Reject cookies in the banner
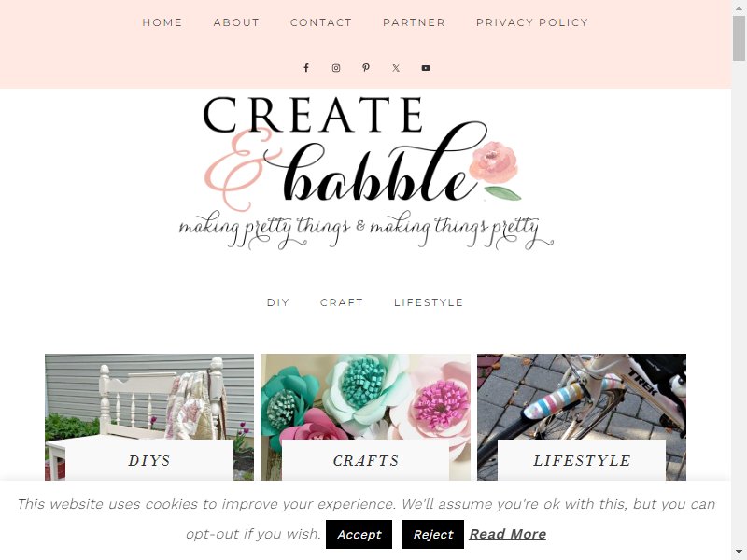 [x=432, y=534]
